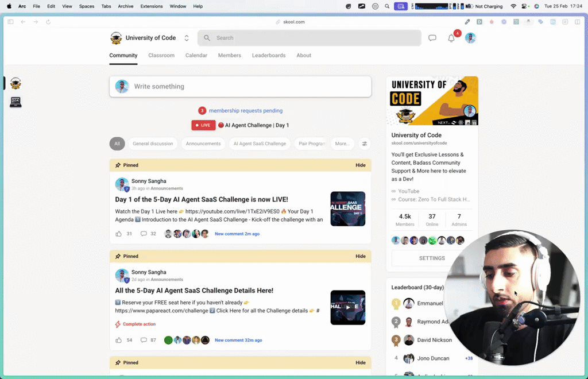588x379 pixels.
Task: Filter by Pair Program category
Action: point(311,144)
